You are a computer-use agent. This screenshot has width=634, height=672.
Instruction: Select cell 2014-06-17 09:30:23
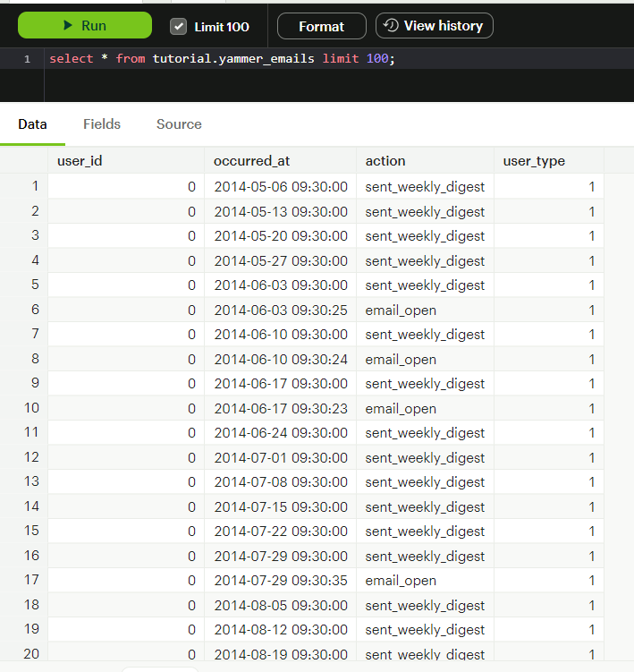(281, 409)
